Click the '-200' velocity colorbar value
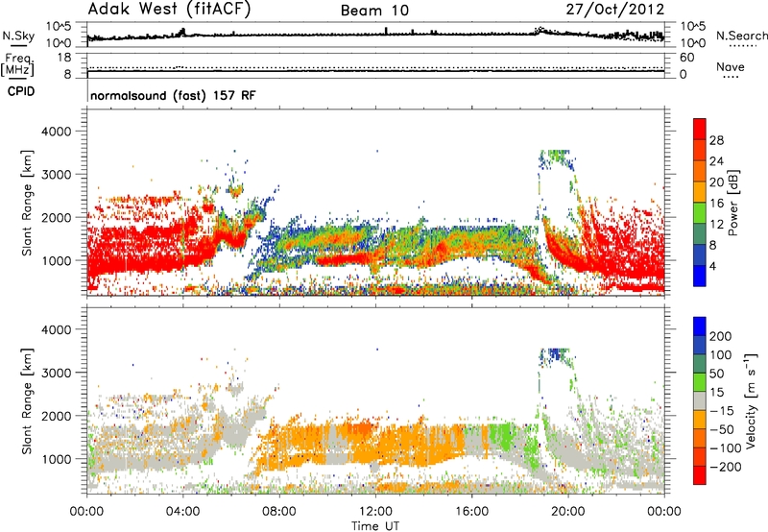 [726, 467]
